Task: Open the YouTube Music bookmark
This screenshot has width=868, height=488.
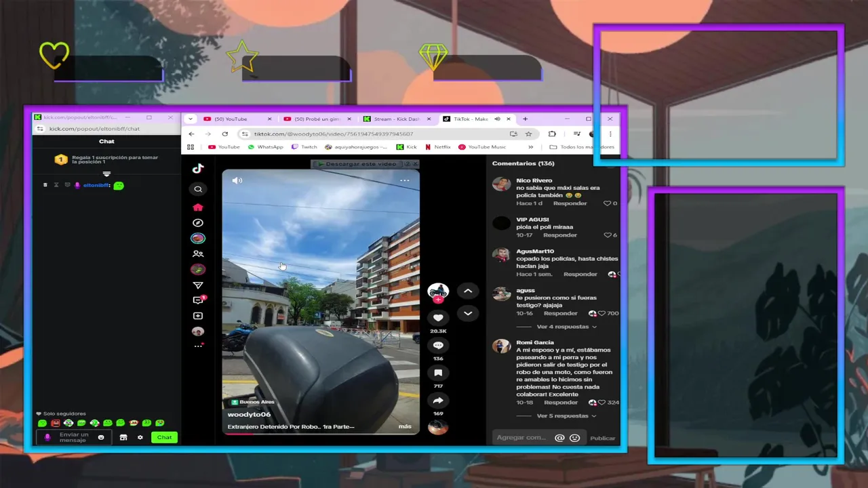Action: tap(482, 147)
